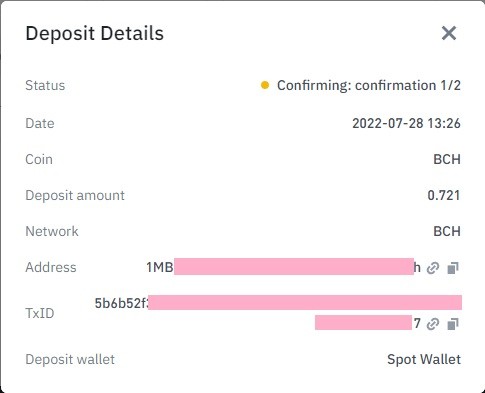The height and width of the screenshot is (393, 485).
Task: Click the BCH coin value
Action: click(x=447, y=159)
